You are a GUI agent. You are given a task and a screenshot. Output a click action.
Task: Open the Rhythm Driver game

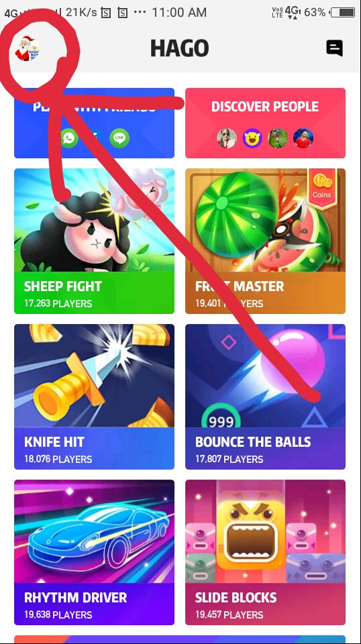pyautogui.click(x=95, y=552)
